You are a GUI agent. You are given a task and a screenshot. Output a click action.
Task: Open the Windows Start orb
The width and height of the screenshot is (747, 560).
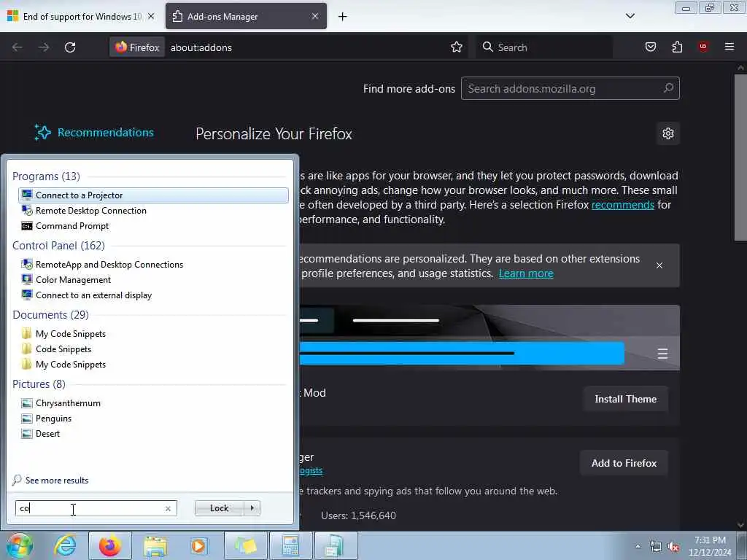19,545
